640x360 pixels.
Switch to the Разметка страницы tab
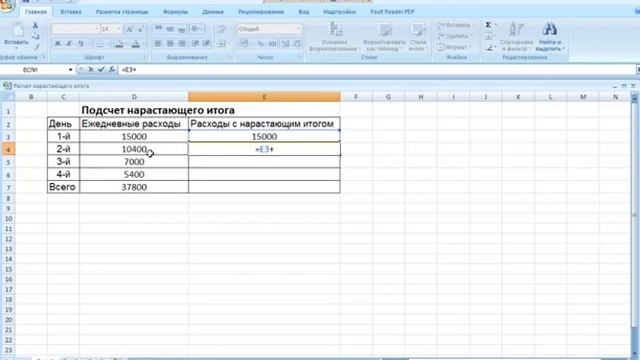coord(122,12)
